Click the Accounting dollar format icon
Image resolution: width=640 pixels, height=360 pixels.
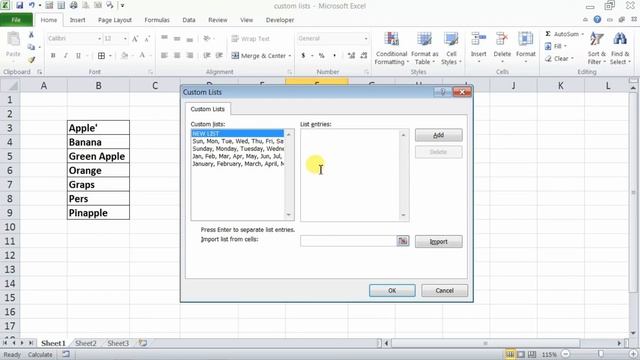click(x=303, y=56)
